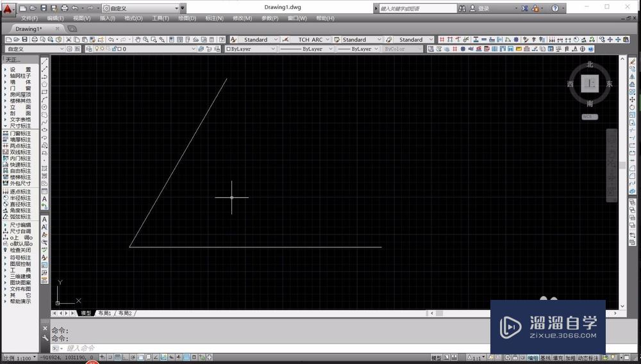Image resolution: width=641 pixels, height=364 pixels.
Task: Open the 比例 1:100 scale dropdown
Action: (x=19, y=358)
